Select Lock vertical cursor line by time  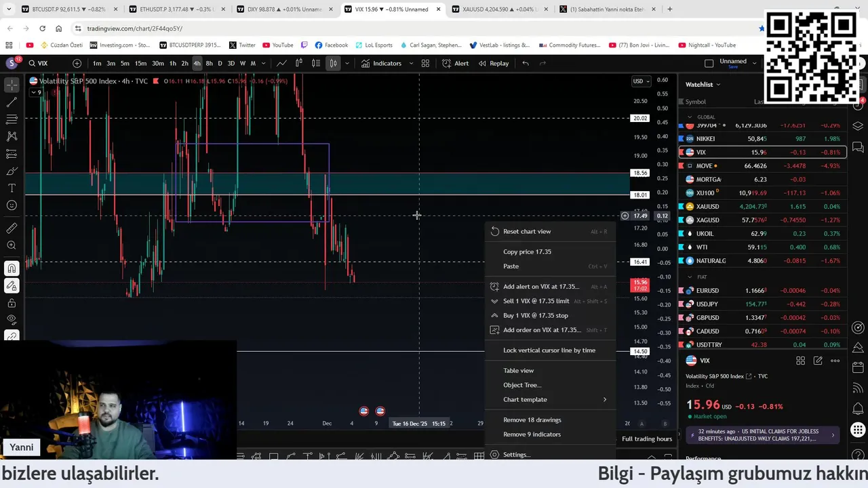pos(550,350)
